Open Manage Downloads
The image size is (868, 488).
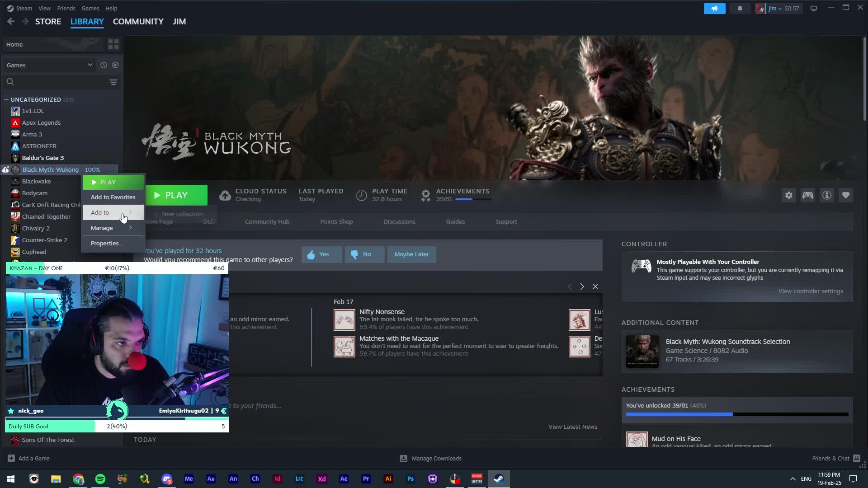click(431, 458)
